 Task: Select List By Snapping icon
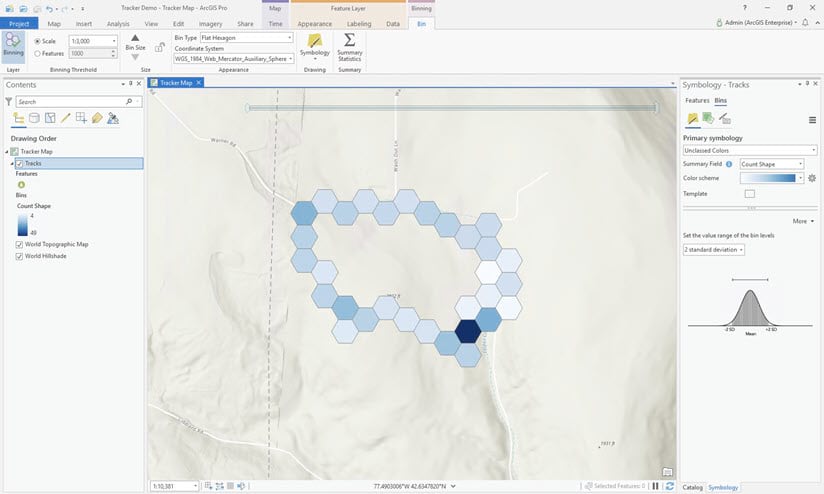81,118
